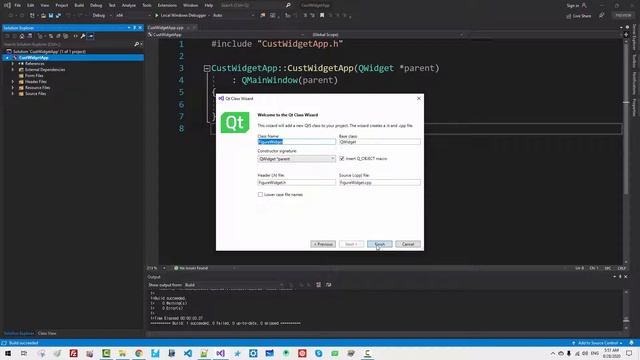The image size is (640, 360).
Task: Click Add to Source Control in status bar
Action: [598, 343]
